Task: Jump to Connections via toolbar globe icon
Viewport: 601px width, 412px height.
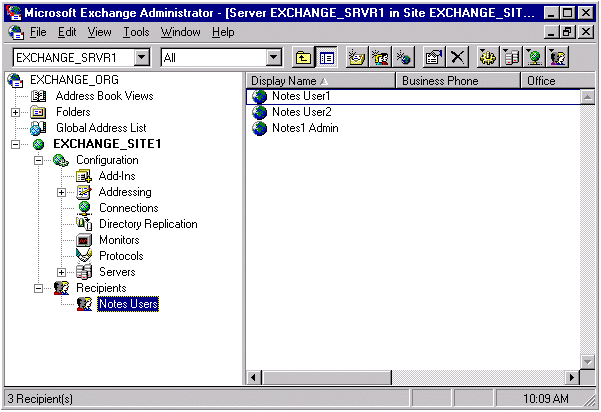Action: point(534,57)
